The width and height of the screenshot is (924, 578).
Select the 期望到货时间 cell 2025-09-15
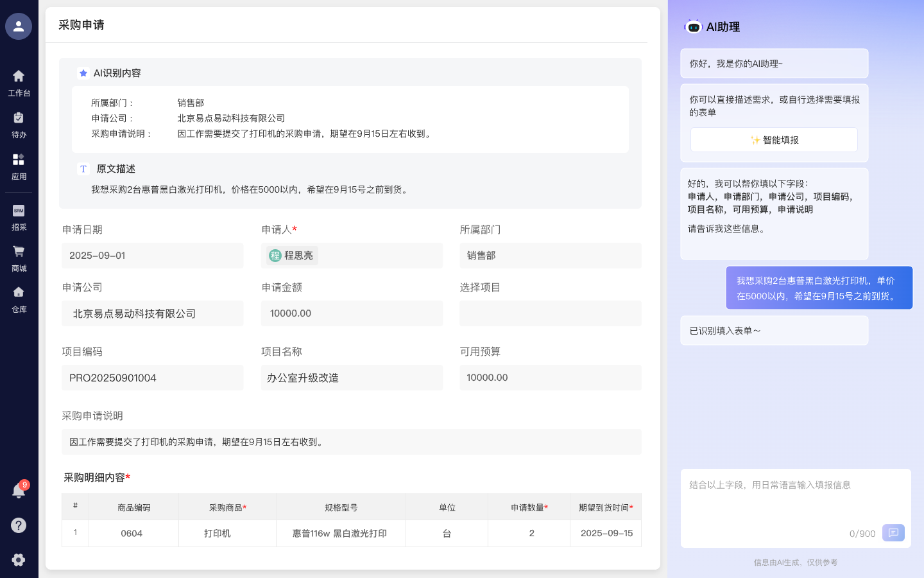(x=605, y=533)
